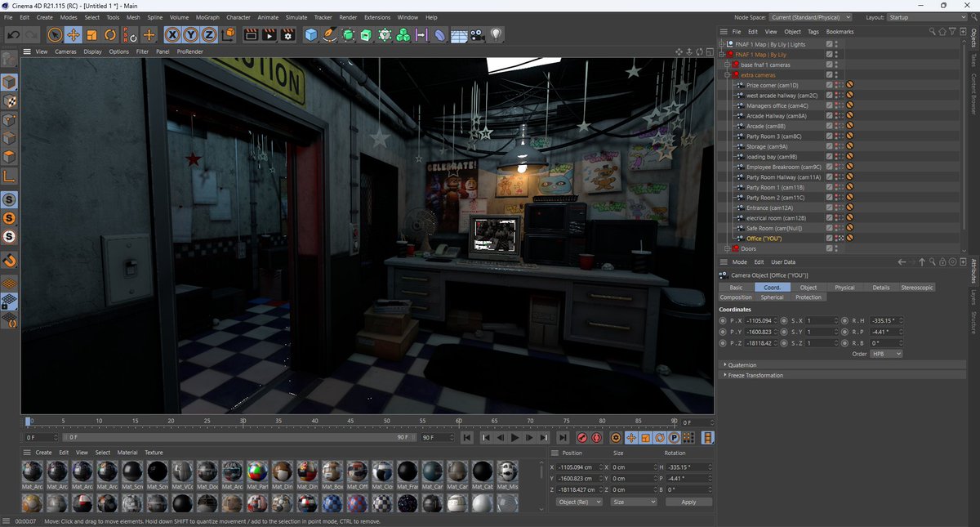This screenshot has height=527, width=980.
Task: Toggle active camera icon for Safe Room
Action: coord(841,228)
